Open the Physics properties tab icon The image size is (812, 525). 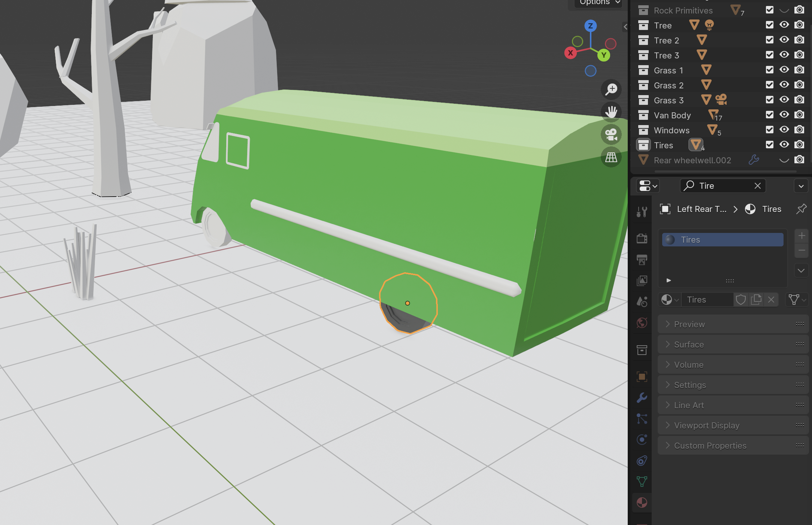tap(642, 440)
